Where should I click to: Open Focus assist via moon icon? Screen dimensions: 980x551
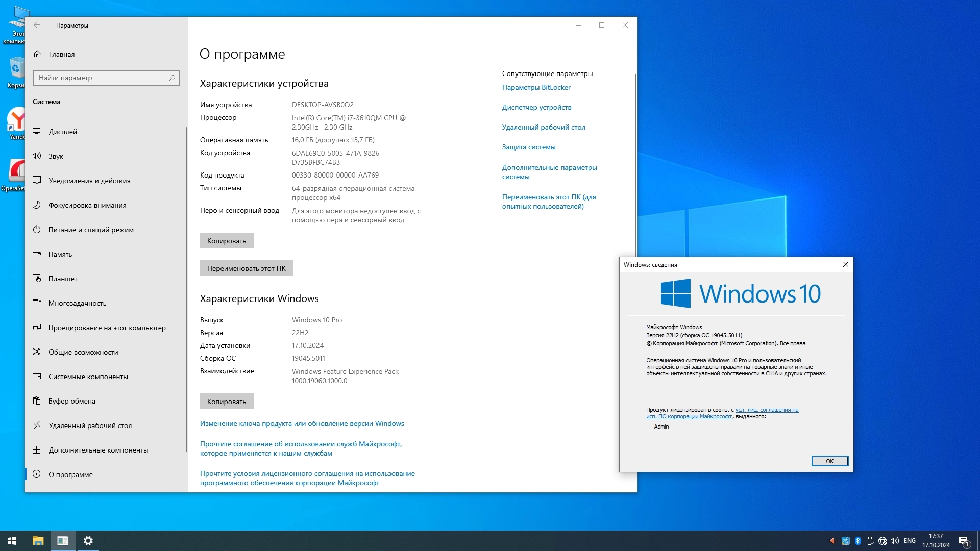point(37,205)
